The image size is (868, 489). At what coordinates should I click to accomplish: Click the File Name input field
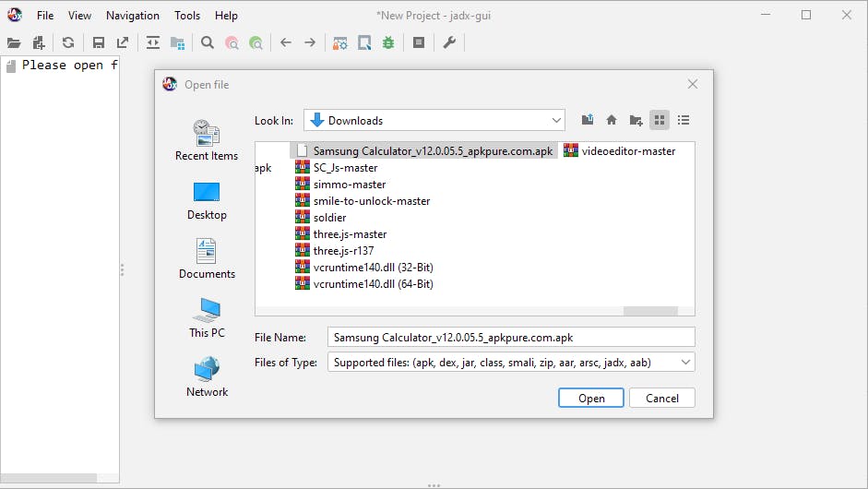tap(511, 338)
